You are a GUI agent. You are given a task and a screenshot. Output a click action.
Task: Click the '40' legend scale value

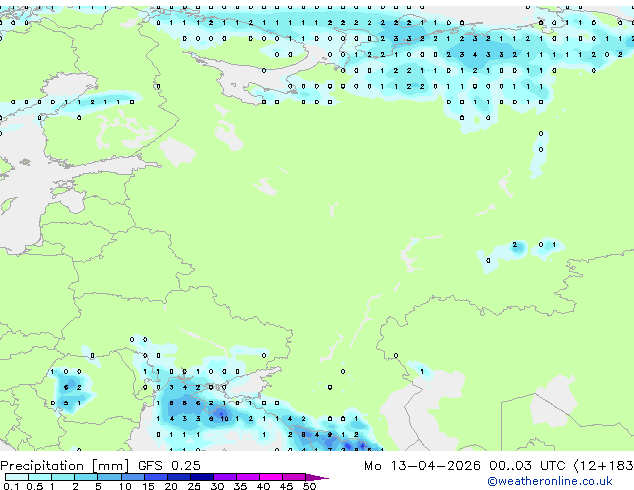click(263, 486)
